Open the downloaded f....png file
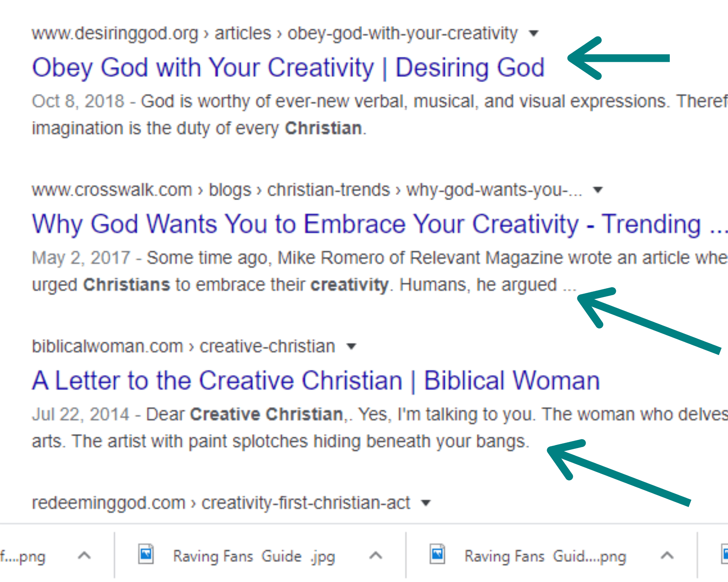The height and width of the screenshot is (582, 728). (23, 557)
